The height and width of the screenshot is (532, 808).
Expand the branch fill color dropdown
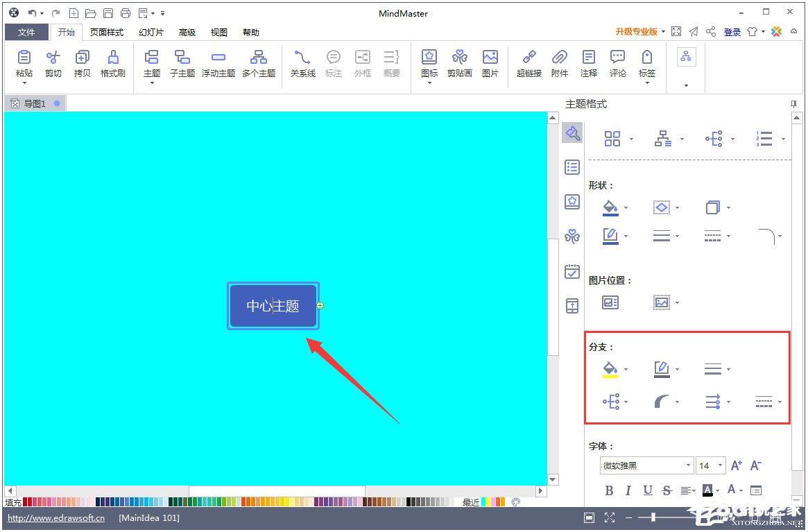tap(626, 369)
